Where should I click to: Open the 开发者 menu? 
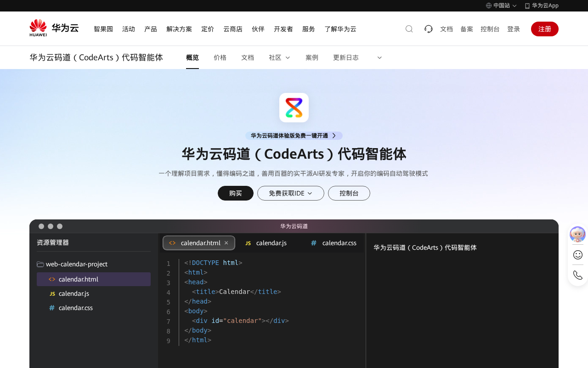coord(283,29)
